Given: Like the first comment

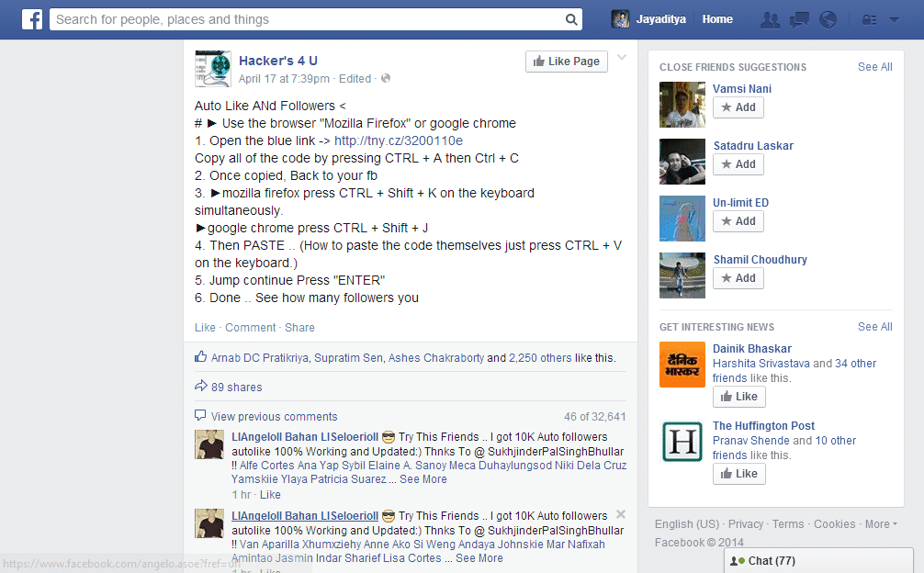Looking at the screenshot, I should tap(270, 495).
